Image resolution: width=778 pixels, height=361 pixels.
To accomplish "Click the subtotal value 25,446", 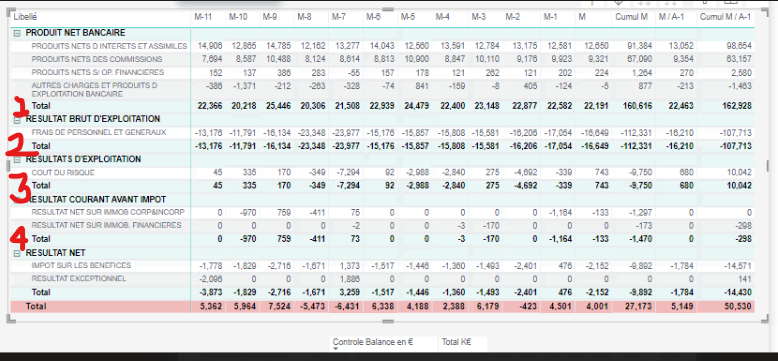I will point(279,106).
